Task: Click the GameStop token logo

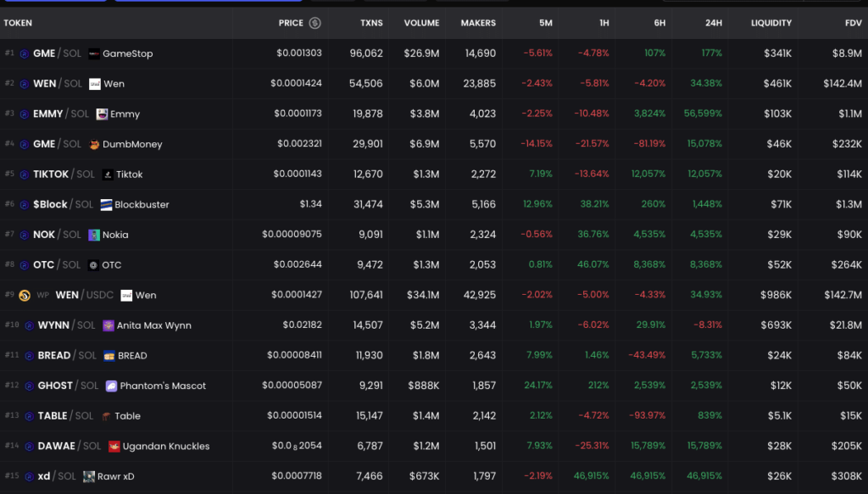Action: coord(94,53)
